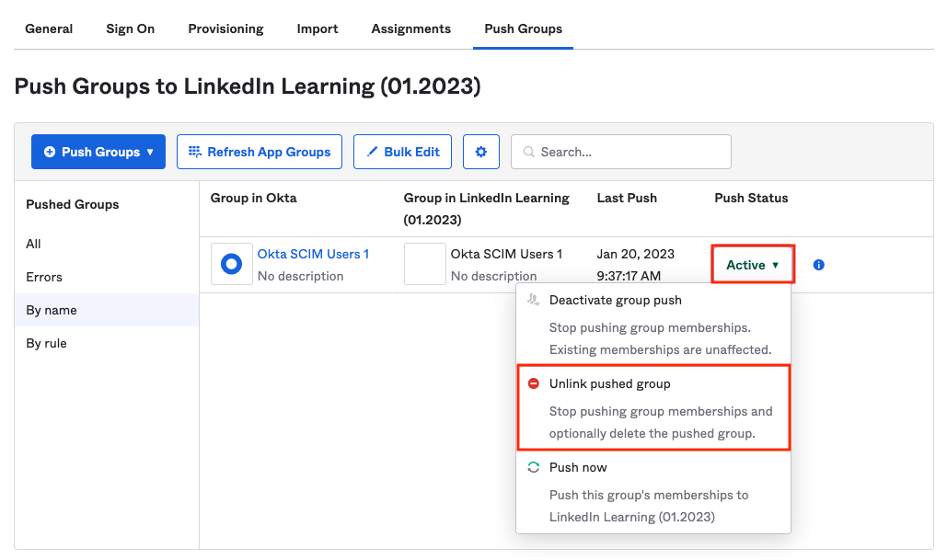947x560 pixels.
Task: Click the Refresh App Groups button
Action: coord(259,151)
